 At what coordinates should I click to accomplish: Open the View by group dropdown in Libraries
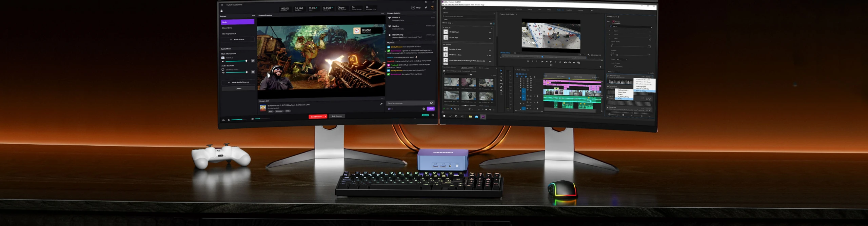(x=448, y=23)
